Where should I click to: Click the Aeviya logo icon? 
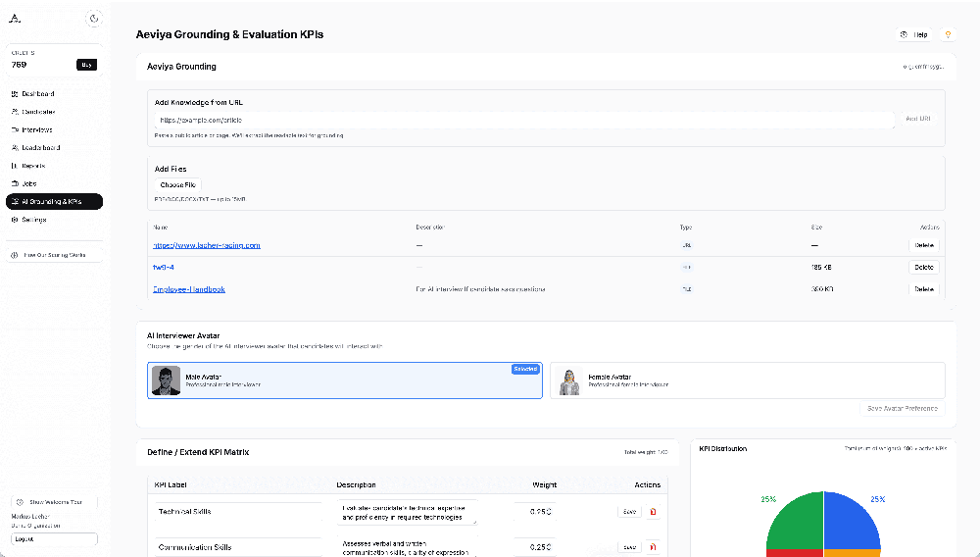pyautogui.click(x=15, y=18)
